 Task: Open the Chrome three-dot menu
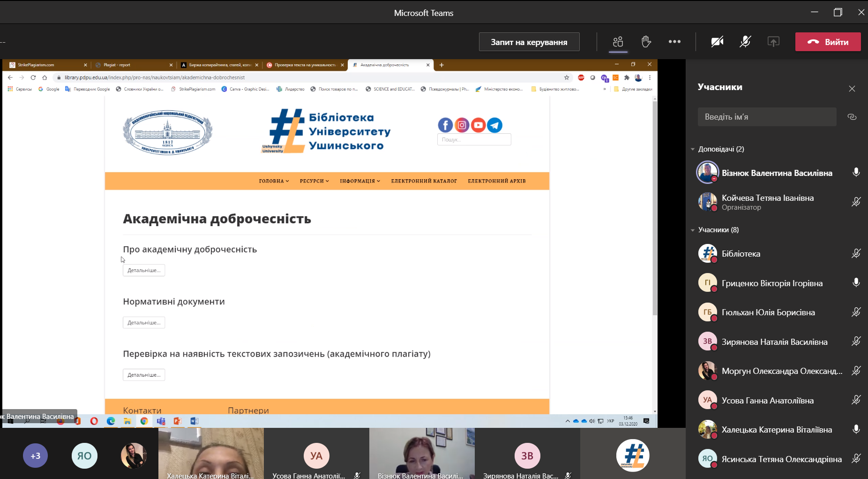point(650,77)
